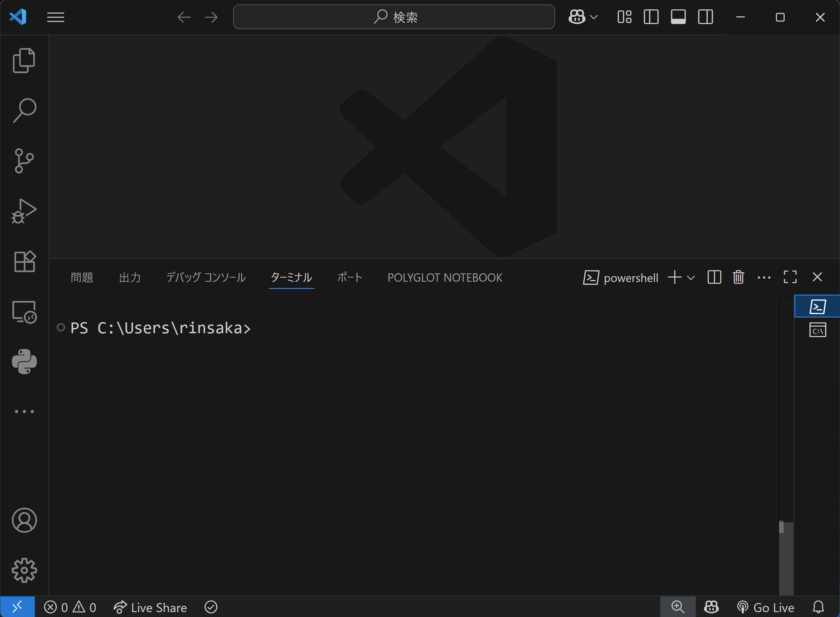840x617 pixels.
Task: Click the checkmark status bar icon
Action: pos(211,607)
